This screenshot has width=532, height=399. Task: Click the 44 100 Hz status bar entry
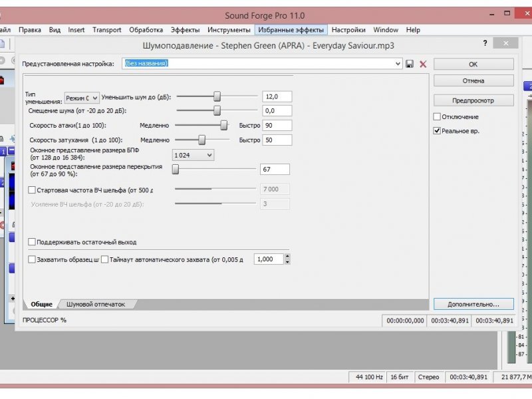tap(369, 377)
